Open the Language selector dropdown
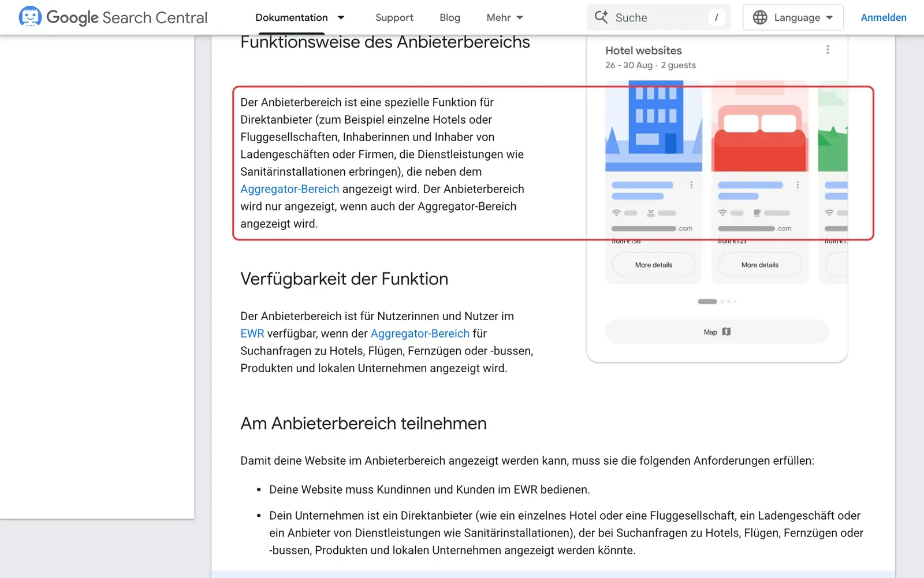924x578 pixels. tap(793, 17)
